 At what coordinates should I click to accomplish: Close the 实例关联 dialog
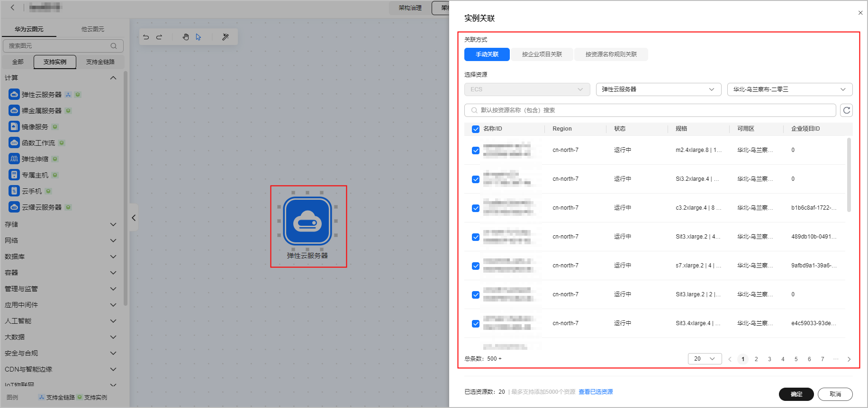click(x=860, y=13)
